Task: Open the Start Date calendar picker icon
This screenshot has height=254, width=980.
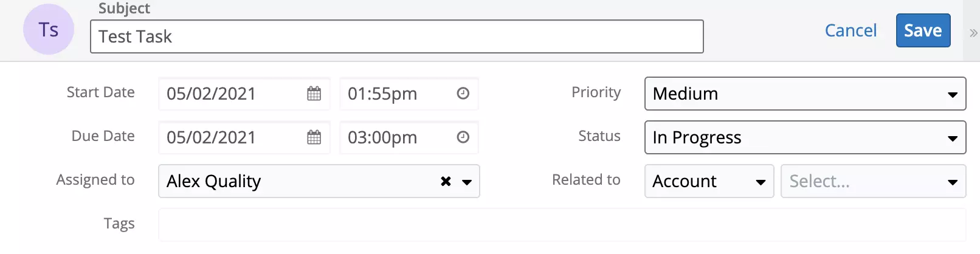Action: point(314,94)
